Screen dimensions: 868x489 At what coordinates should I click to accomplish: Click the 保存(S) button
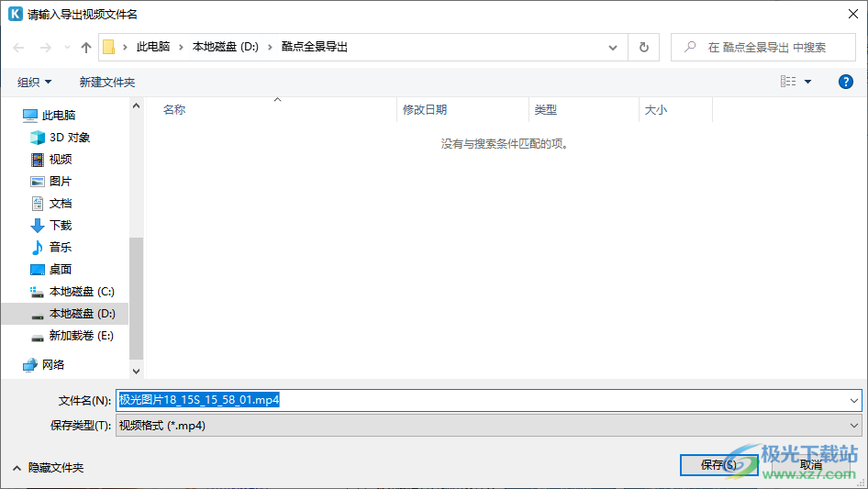click(718, 464)
